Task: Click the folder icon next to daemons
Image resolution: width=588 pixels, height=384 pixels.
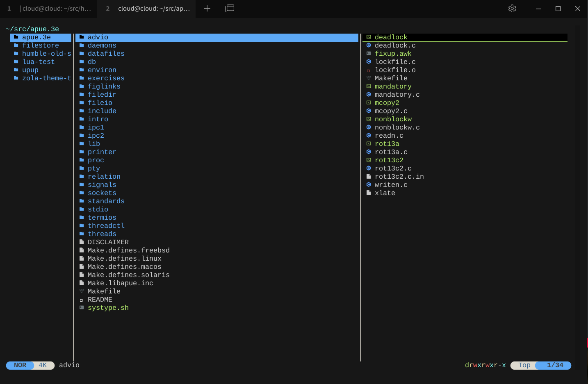Action: tap(82, 45)
